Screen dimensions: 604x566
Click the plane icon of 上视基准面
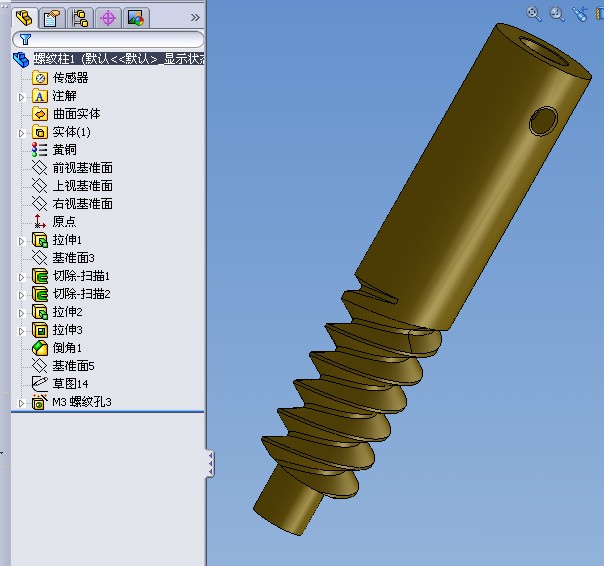pyautogui.click(x=39, y=186)
